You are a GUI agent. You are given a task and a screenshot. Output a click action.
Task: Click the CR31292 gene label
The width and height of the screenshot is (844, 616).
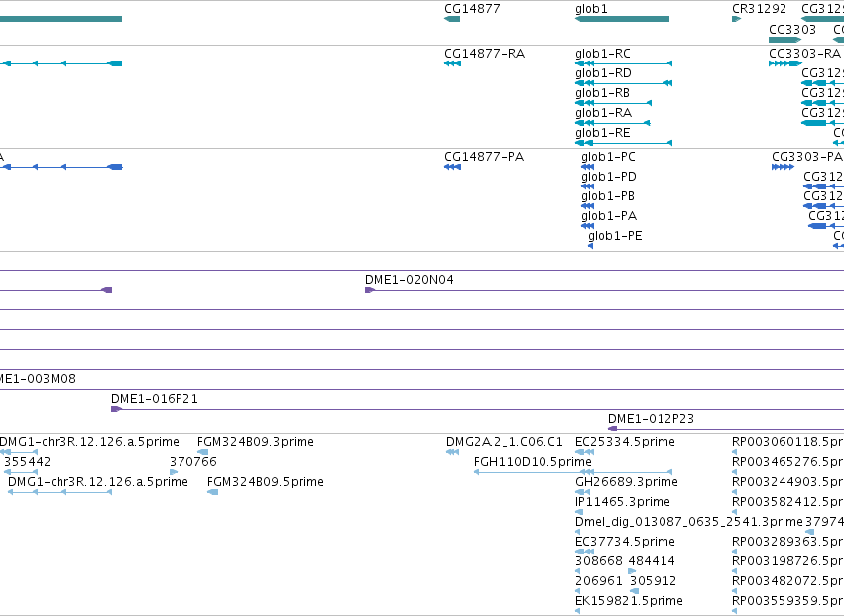point(759,9)
